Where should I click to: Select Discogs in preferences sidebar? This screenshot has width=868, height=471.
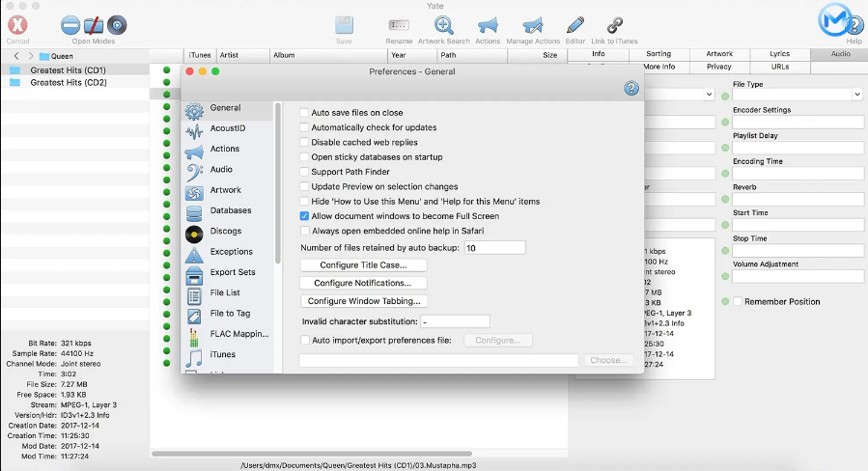(x=225, y=232)
